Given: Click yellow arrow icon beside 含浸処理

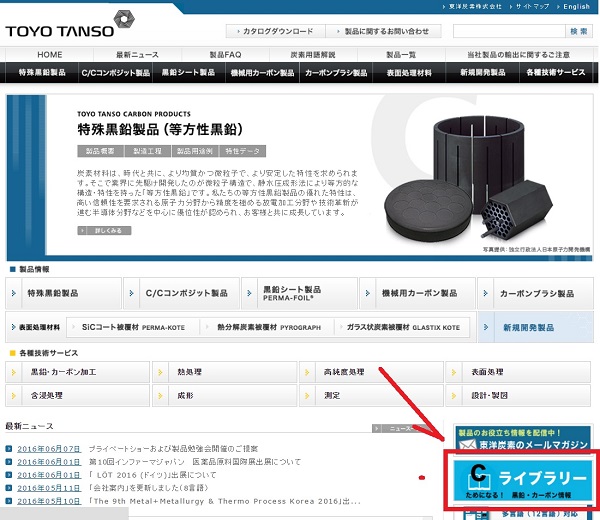Looking at the screenshot, I should 14,396.
